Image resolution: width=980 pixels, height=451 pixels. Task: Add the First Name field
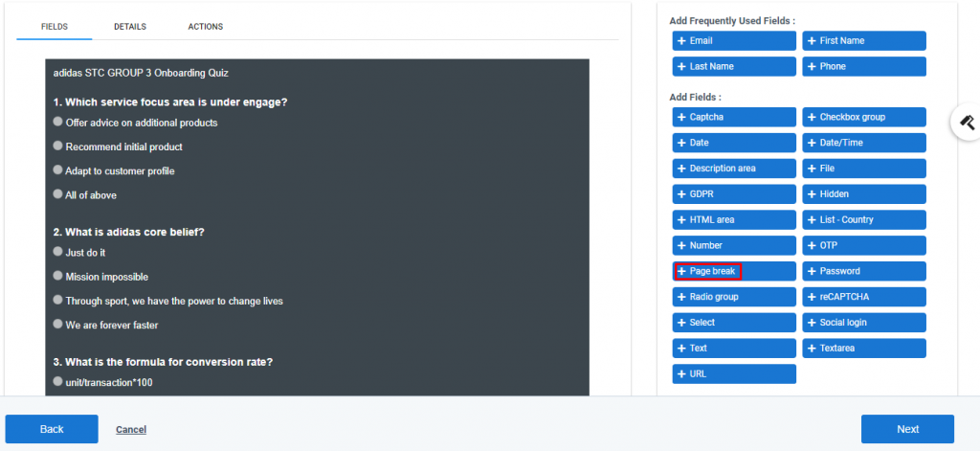[x=864, y=40]
